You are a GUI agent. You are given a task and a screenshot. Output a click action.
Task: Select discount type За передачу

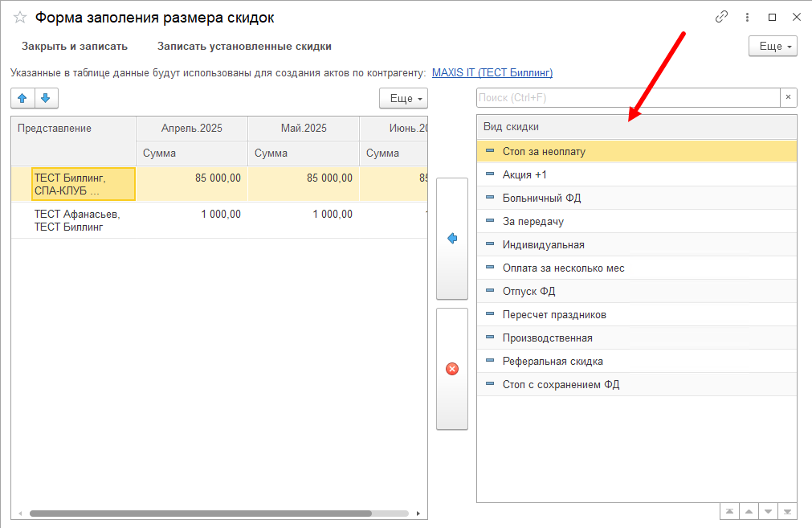click(636, 221)
